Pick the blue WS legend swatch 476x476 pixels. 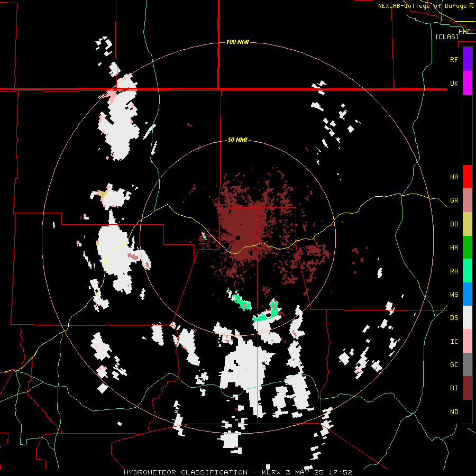[x=467, y=294]
